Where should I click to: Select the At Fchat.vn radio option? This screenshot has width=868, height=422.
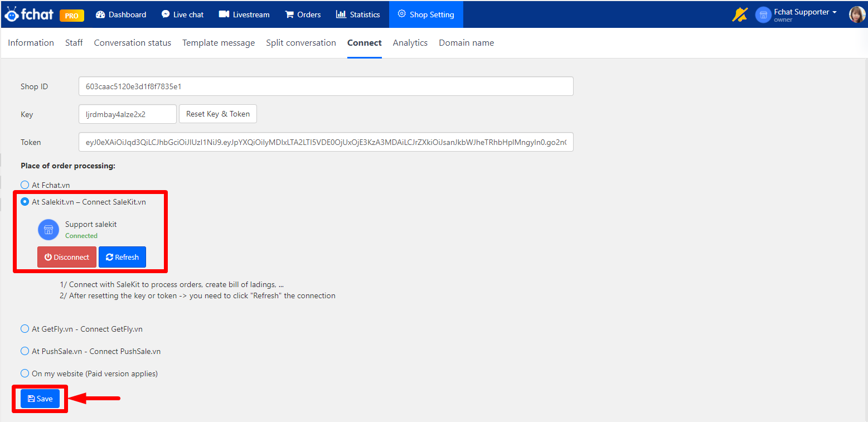[25, 185]
